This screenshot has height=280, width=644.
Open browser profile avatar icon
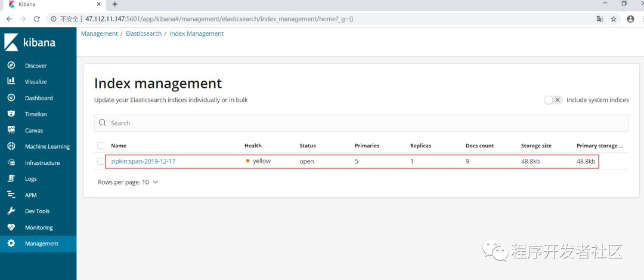pyautogui.click(x=630, y=19)
